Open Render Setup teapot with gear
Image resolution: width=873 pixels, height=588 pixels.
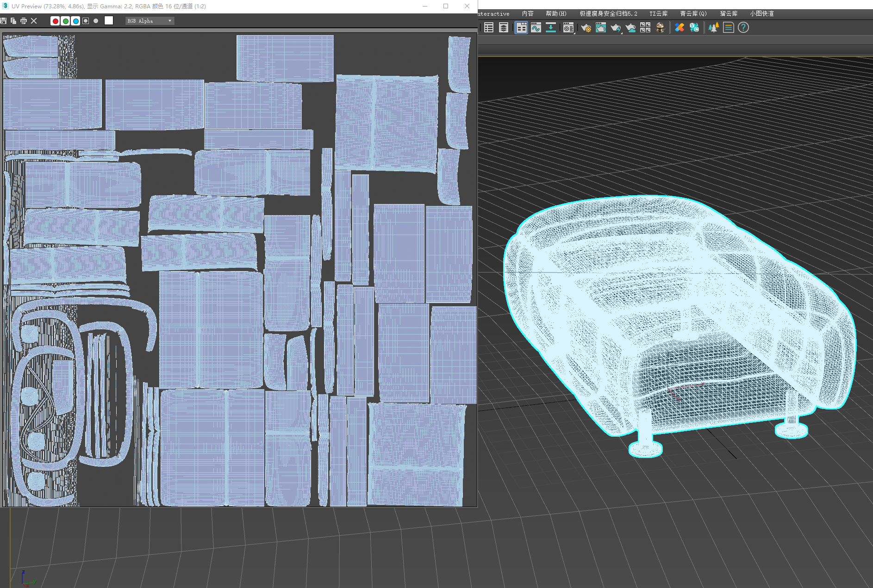pyautogui.click(x=586, y=28)
